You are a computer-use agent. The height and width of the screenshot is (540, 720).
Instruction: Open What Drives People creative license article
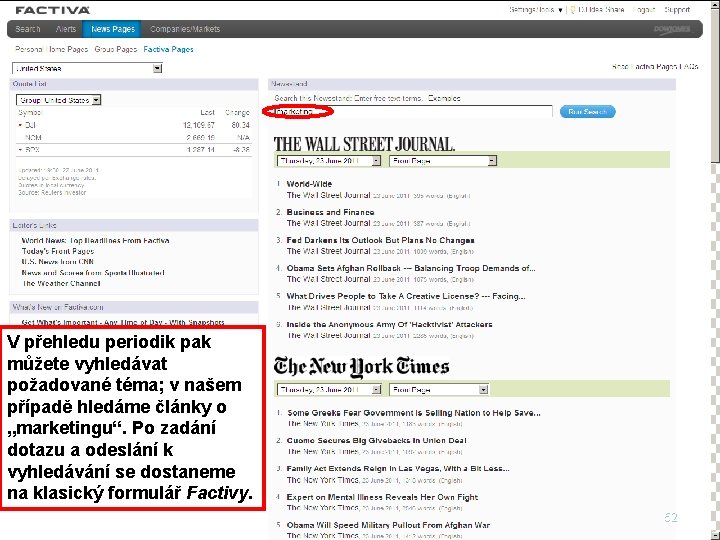click(406, 296)
